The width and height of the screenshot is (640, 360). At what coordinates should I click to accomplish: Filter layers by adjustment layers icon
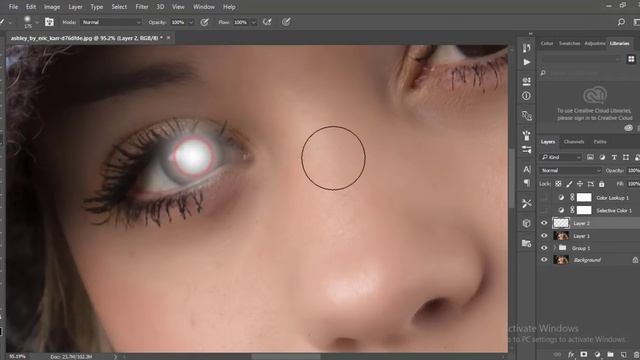(x=602, y=157)
